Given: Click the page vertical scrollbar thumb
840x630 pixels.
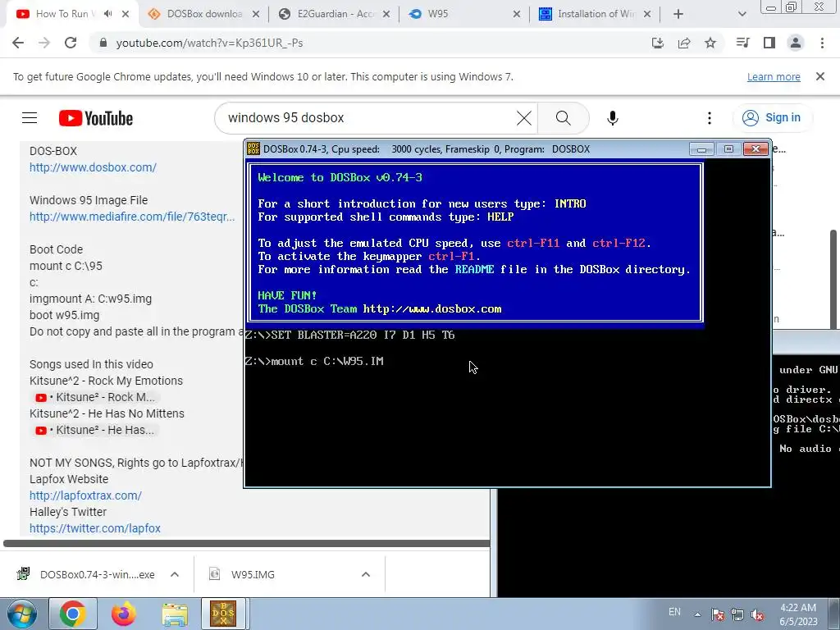Looking at the screenshot, I should click(x=833, y=279).
